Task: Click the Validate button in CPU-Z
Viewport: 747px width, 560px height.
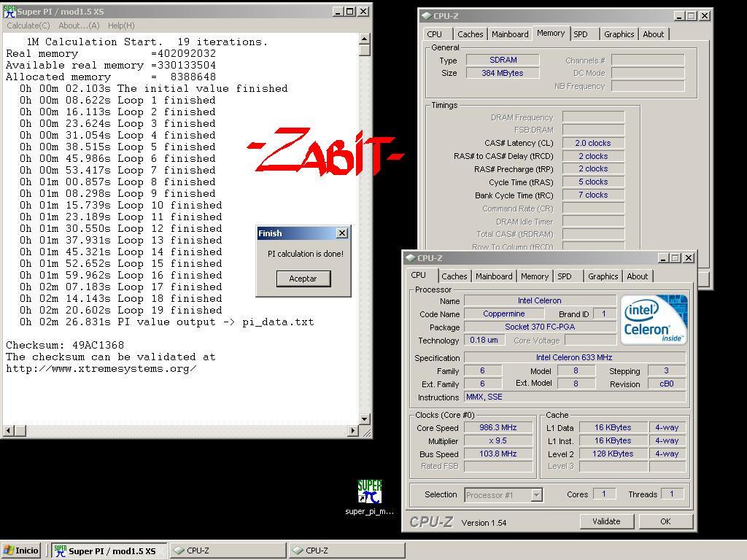Action: 606,521
